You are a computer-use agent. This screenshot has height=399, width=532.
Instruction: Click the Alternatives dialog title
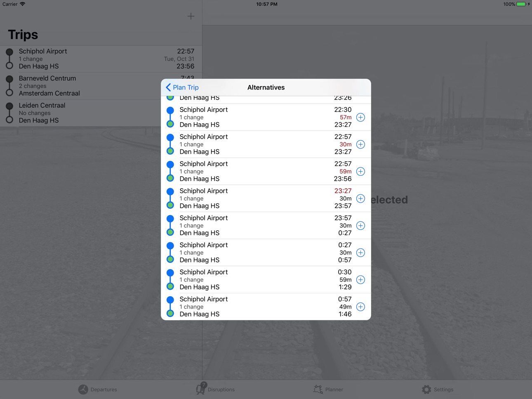click(266, 87)
